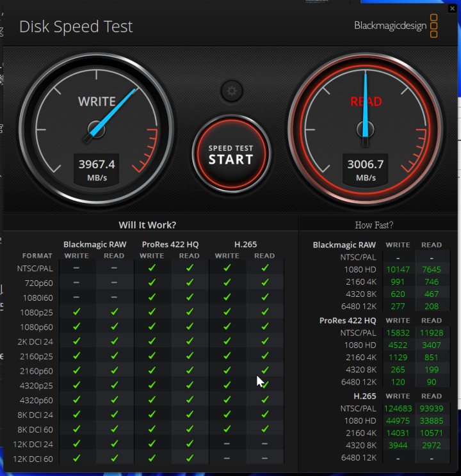Click Blackmagic RAW section header in How Fast
The width and height of the screenshot is (461, 476).
tap(344, 245)
